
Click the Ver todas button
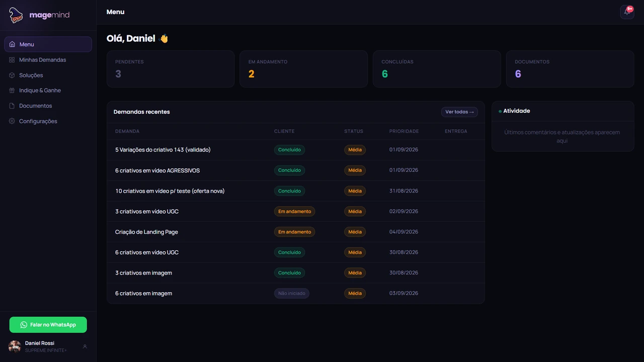(x=459, y=112)
